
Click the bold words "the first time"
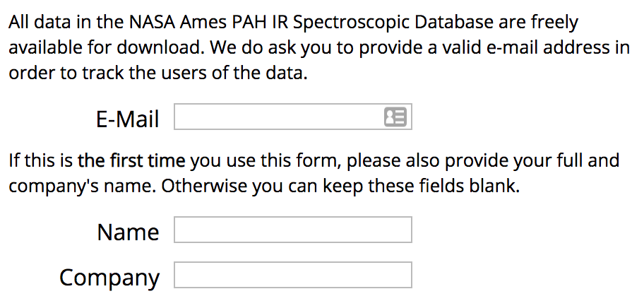pyautogui.click(x=131, y=160)
